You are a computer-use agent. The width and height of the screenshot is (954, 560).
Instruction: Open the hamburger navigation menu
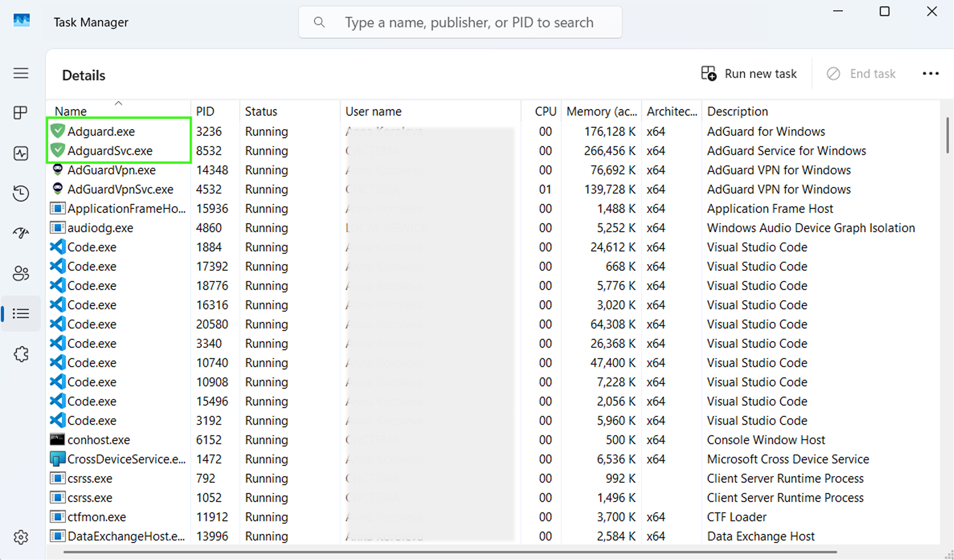(x=21, y=73)
